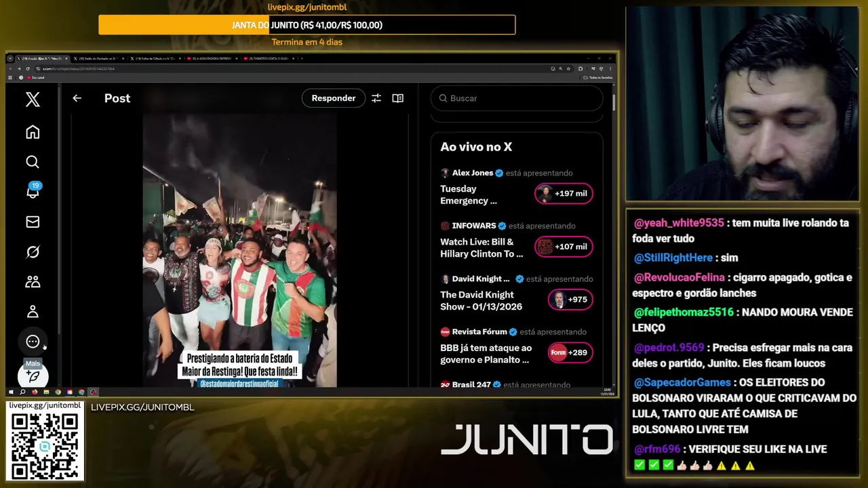868x488 pixels.
Task: Go to the Home feed icon
Action: (33, 132)
